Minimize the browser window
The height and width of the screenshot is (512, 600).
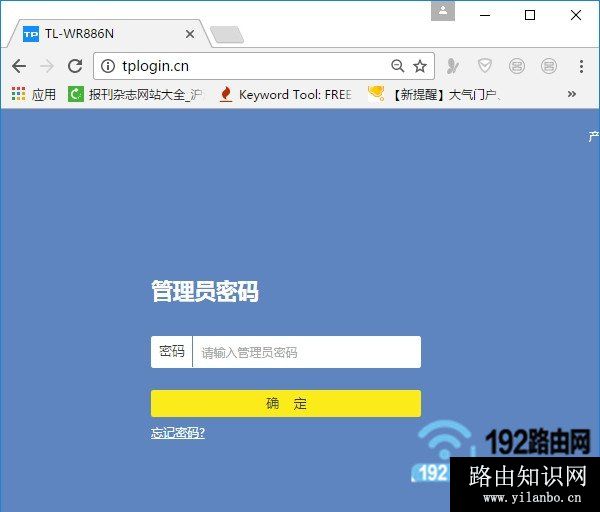[485, 15]
